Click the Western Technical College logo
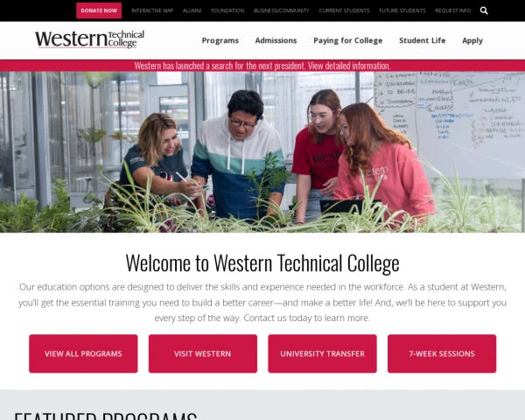This screenshot has height=420, width=525. pyautogui.click(x=90, y=39)
